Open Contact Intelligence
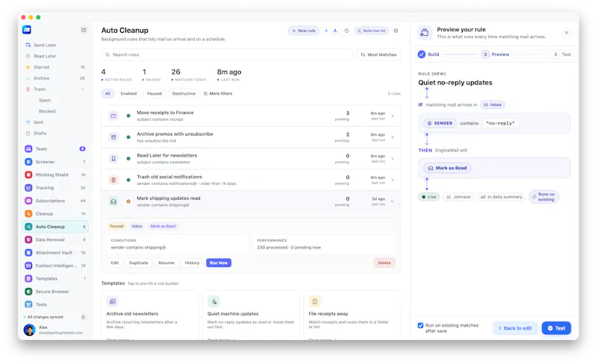 click(56, 266)
